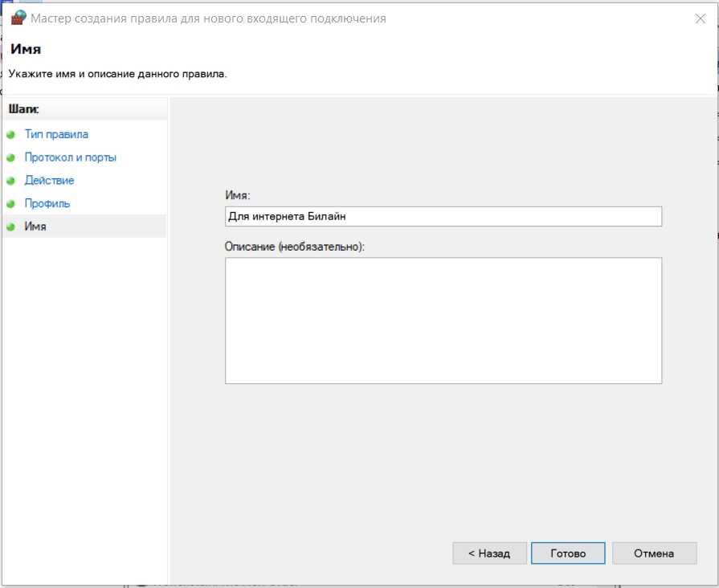This screenshot has height=588, width=719.
Task: Jump to the Действие step
Action: tap(49, 180)
